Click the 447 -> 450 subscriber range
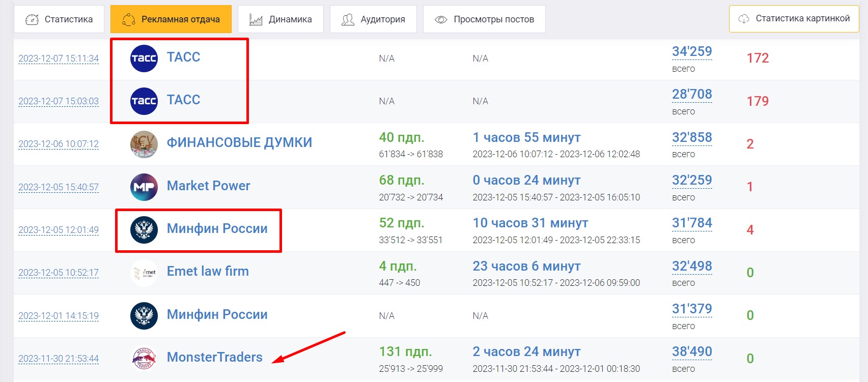Image resolution: width=868 pixels, height=382 pixels. coord(400,283)
